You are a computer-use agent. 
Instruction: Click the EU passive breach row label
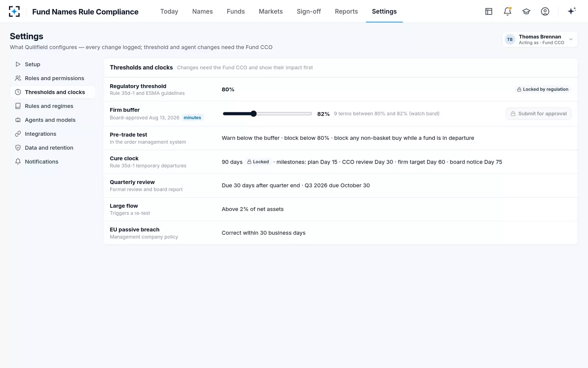(x=135, y=230)
